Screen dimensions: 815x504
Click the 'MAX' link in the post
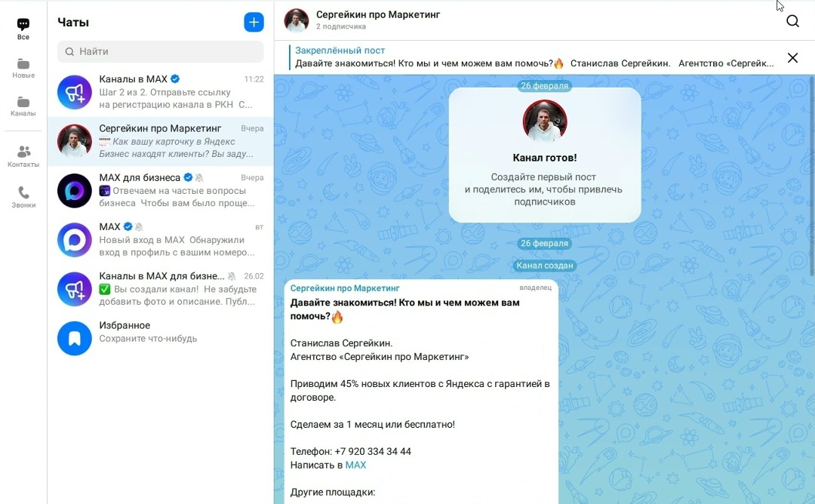(x=355, y=465)
